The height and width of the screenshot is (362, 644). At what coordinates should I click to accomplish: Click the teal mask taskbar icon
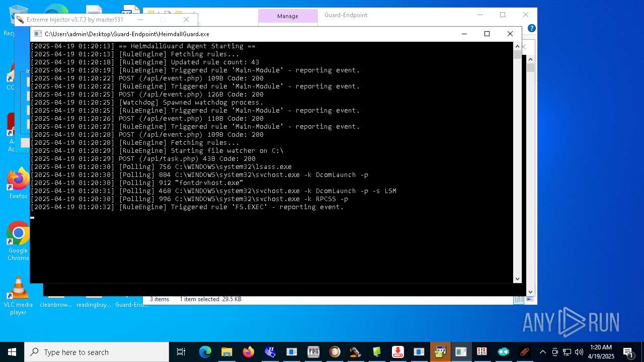click(x=503, y=352)
